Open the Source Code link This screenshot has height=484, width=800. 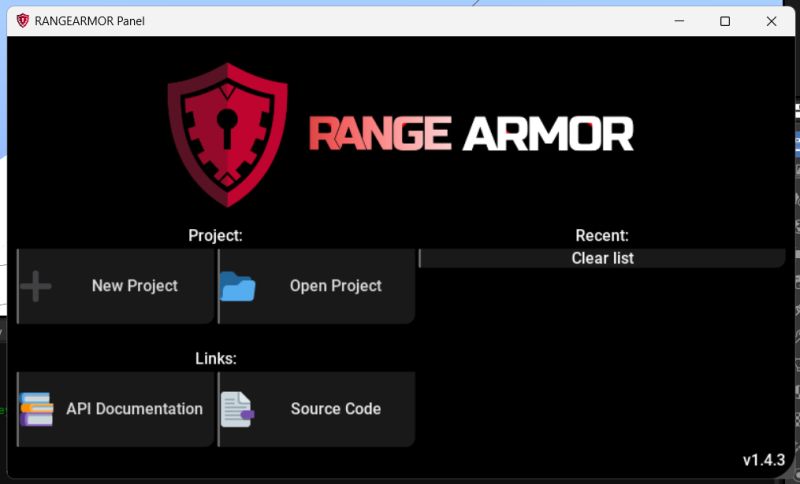coord(316,409)
